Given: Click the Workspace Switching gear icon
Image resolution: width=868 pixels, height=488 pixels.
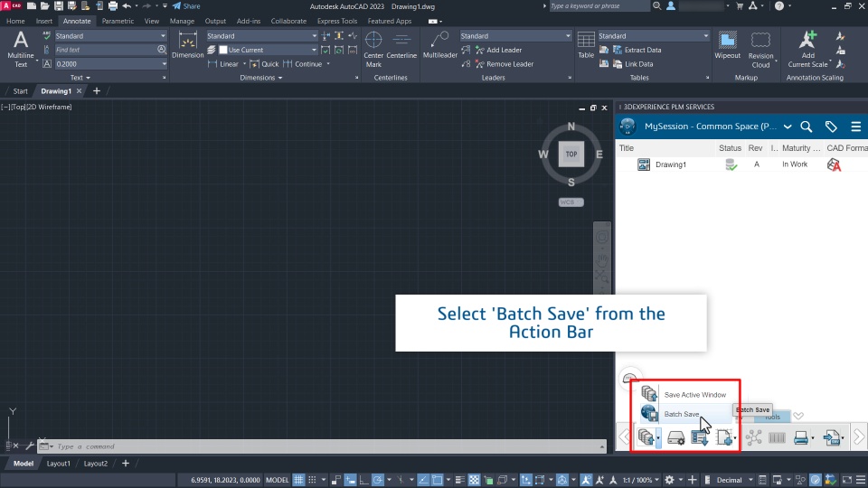Looking at the screenshot, I should click(669, 480).
